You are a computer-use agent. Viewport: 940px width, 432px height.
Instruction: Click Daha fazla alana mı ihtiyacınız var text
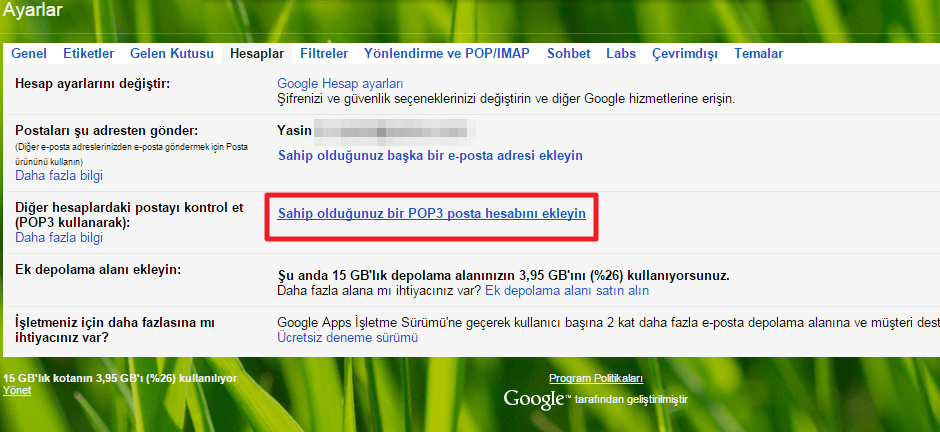(x=379, y=291)
